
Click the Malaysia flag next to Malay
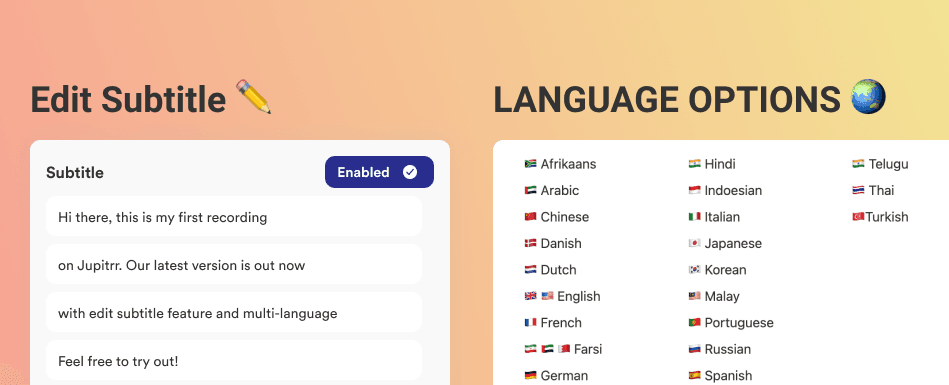(x=694, y=296)
